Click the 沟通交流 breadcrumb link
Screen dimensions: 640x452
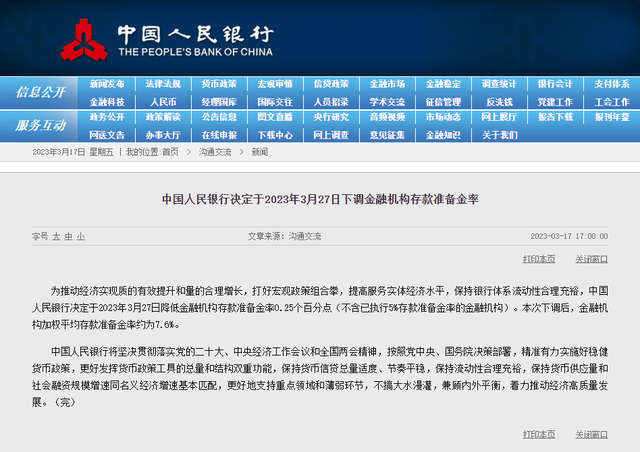click(x=214, y=152)
